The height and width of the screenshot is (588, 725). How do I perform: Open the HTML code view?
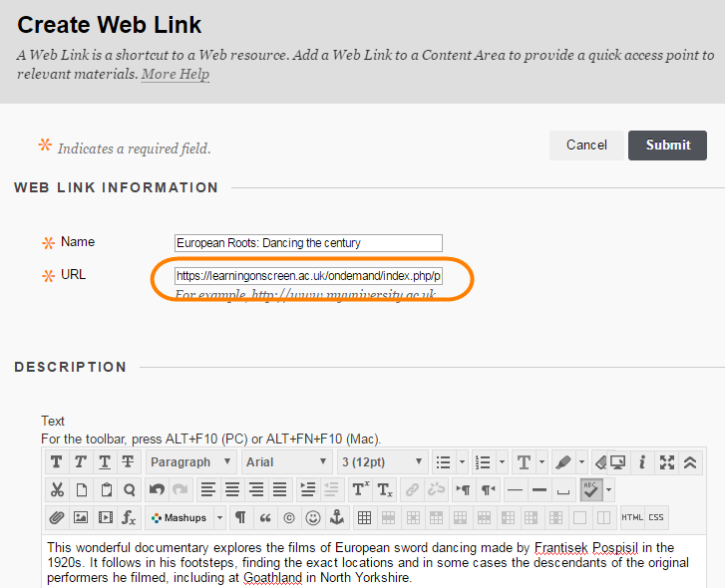coord(632,518)
